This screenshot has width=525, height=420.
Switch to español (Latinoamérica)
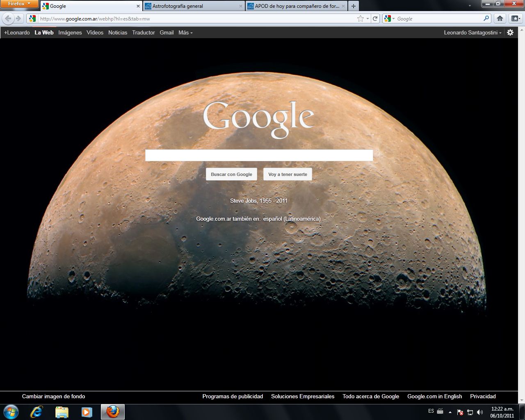[x=292, y=219]
